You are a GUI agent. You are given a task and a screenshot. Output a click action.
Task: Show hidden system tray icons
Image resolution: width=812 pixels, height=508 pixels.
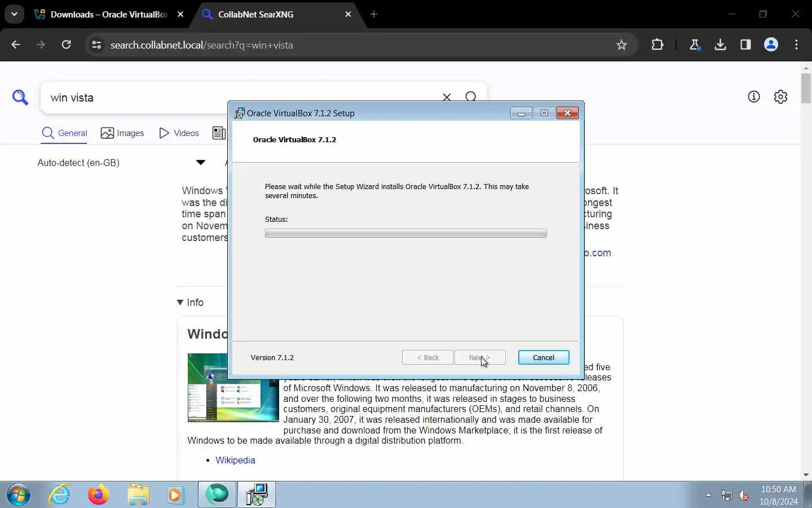pyautogui.click(x=708, y=495)
